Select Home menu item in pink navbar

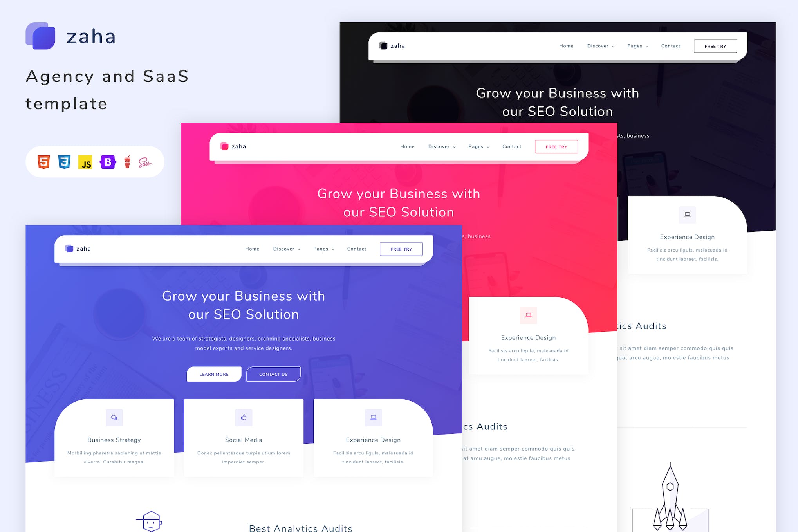[407, 147]
